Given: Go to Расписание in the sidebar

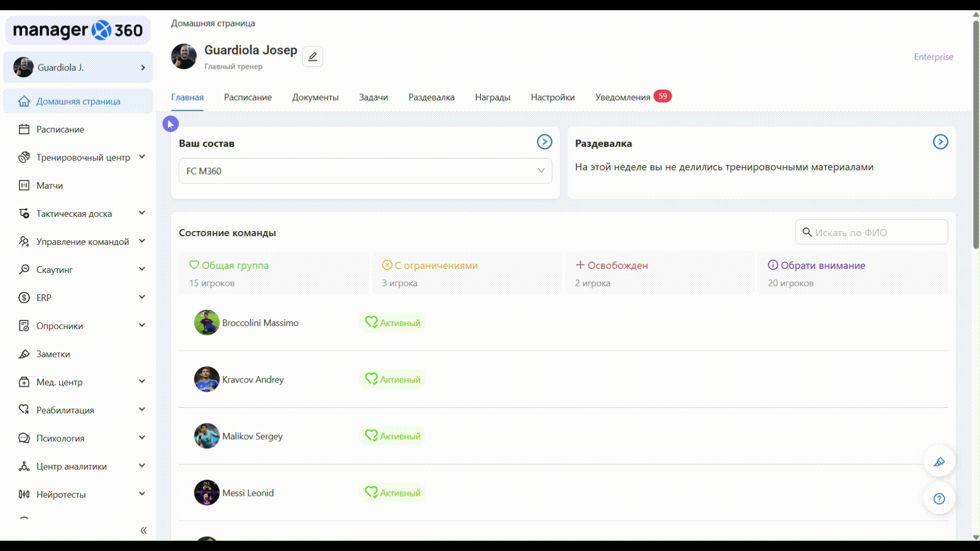Looking at the screenshot, I should coord(60,130).
